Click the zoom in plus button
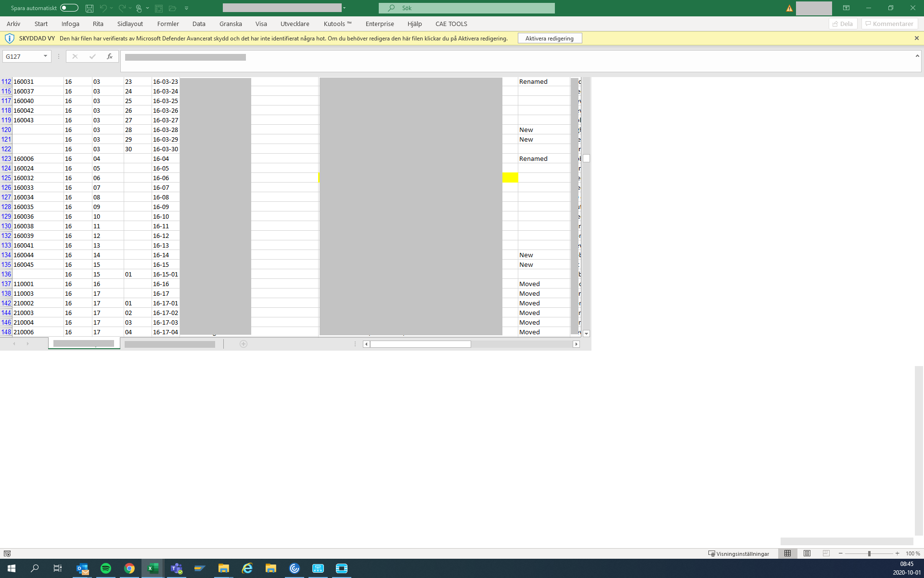Screen dimensions: 924x578 tap(897, 553)
